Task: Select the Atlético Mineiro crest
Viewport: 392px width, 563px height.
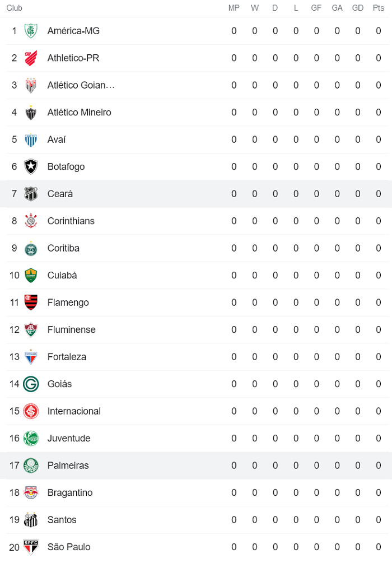Action: click(x=31, y=112)
